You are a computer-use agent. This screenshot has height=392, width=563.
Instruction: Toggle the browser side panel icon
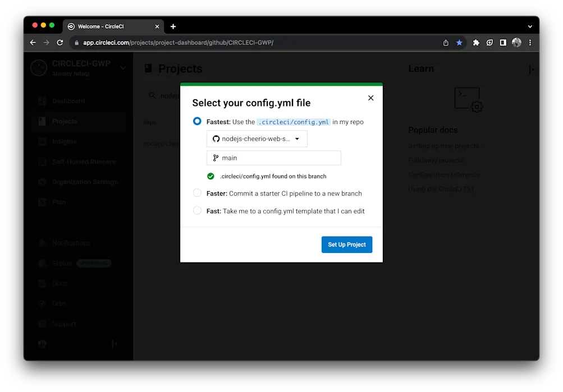coord(503,43)
